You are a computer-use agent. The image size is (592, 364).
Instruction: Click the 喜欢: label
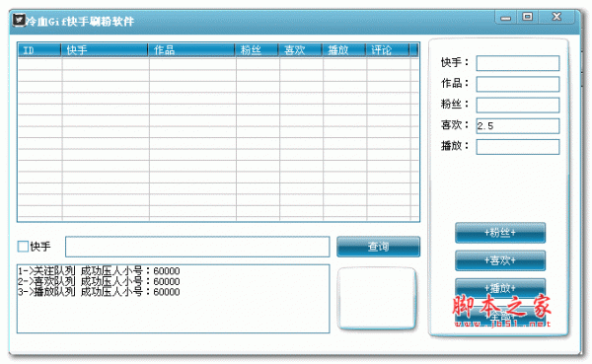coord(455,124)
